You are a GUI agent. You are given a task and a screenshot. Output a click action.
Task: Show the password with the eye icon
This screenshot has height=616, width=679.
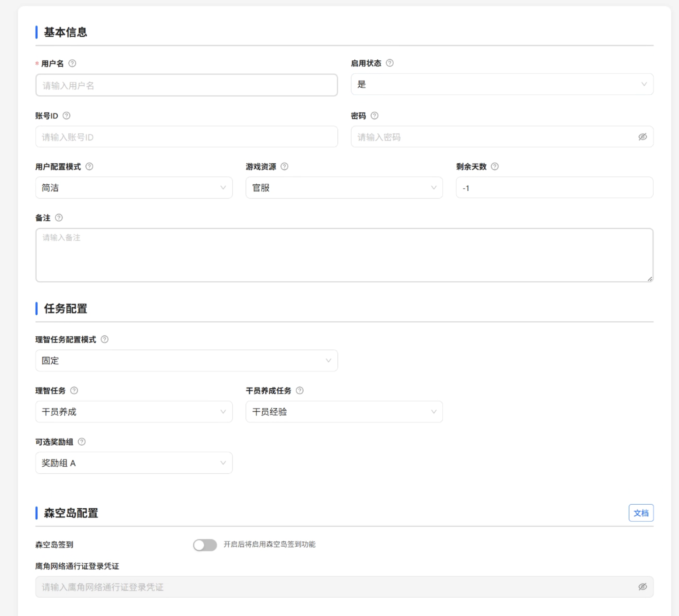click(642, 137)
